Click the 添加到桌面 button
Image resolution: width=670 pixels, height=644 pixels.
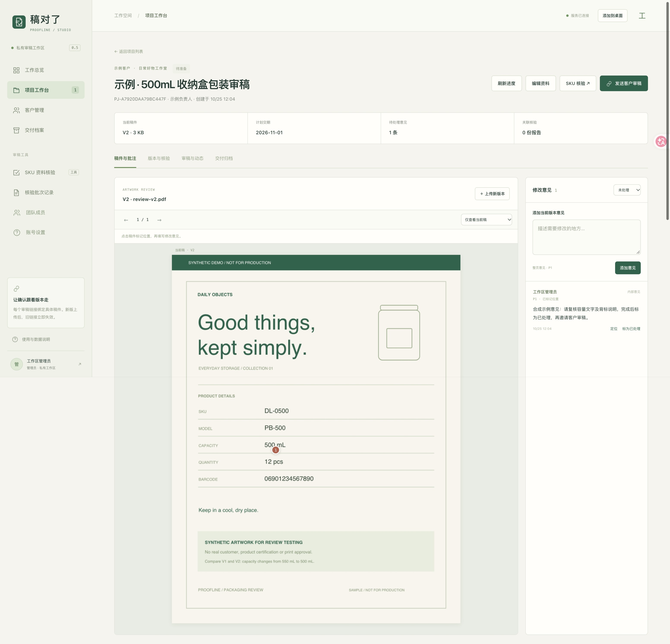[x=612, y=16]
